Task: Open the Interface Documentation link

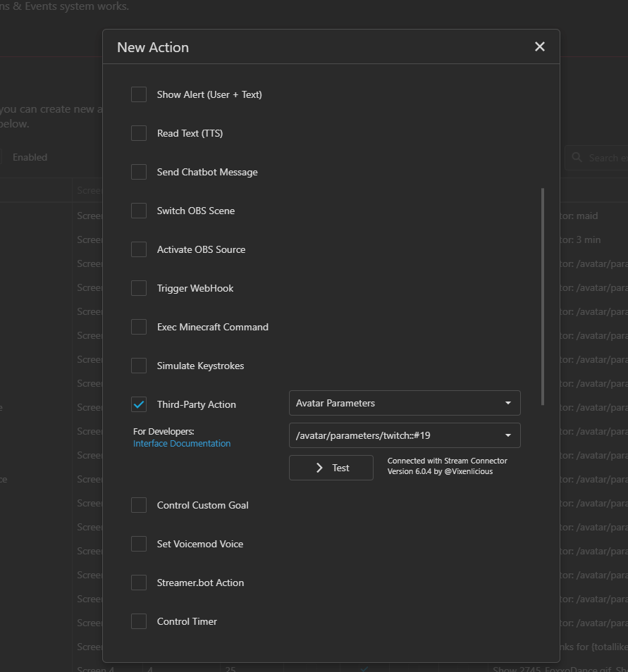Action: tap(182, 444)
